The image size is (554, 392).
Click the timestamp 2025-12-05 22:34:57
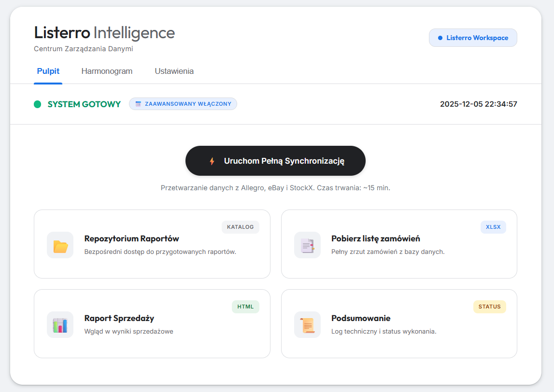click(x=478, y=104)
